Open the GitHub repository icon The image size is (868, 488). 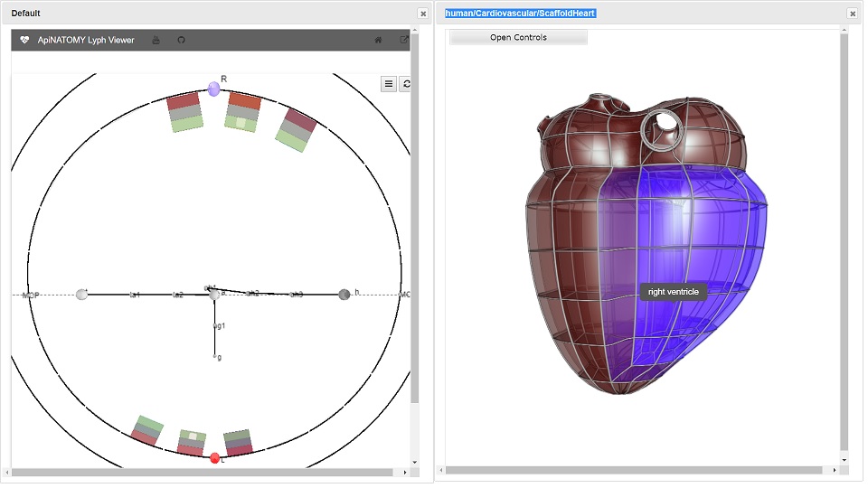point(181,40)
